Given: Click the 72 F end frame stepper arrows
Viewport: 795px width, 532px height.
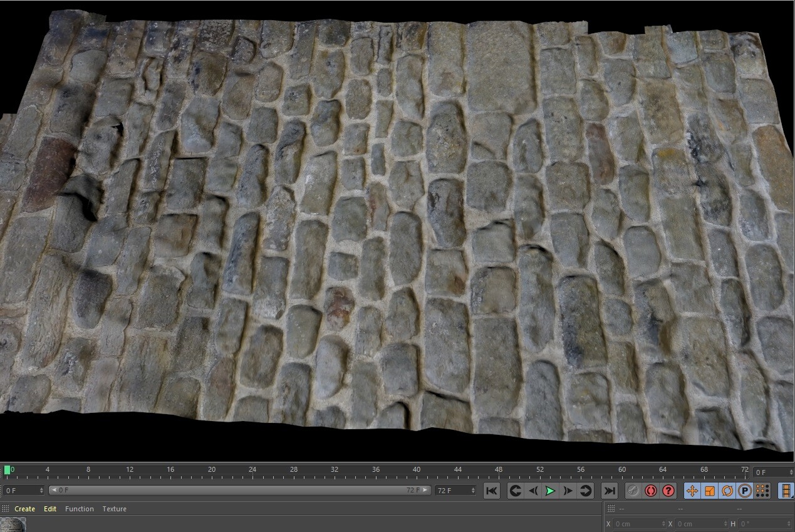Looking at the screenshot, I should 474,491.
